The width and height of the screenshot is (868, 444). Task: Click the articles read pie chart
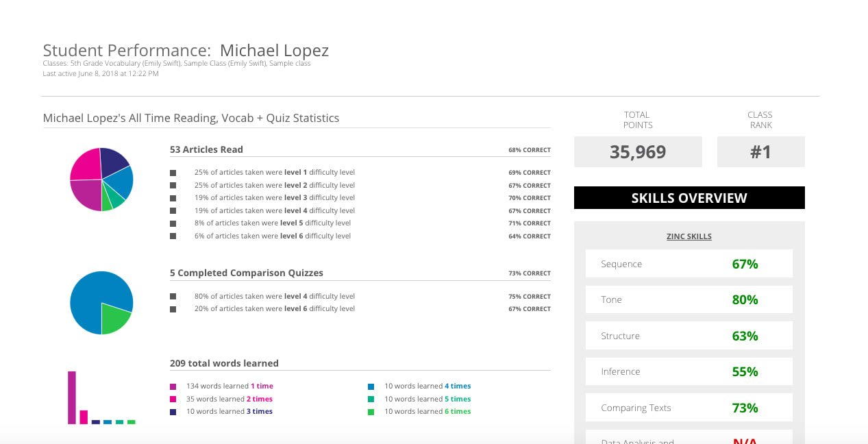pos(101,178)
